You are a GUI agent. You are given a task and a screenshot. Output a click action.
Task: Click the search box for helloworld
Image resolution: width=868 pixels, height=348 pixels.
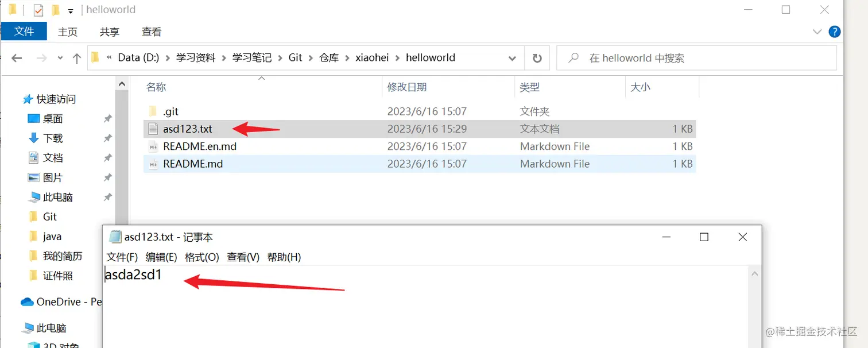[696, 58]
